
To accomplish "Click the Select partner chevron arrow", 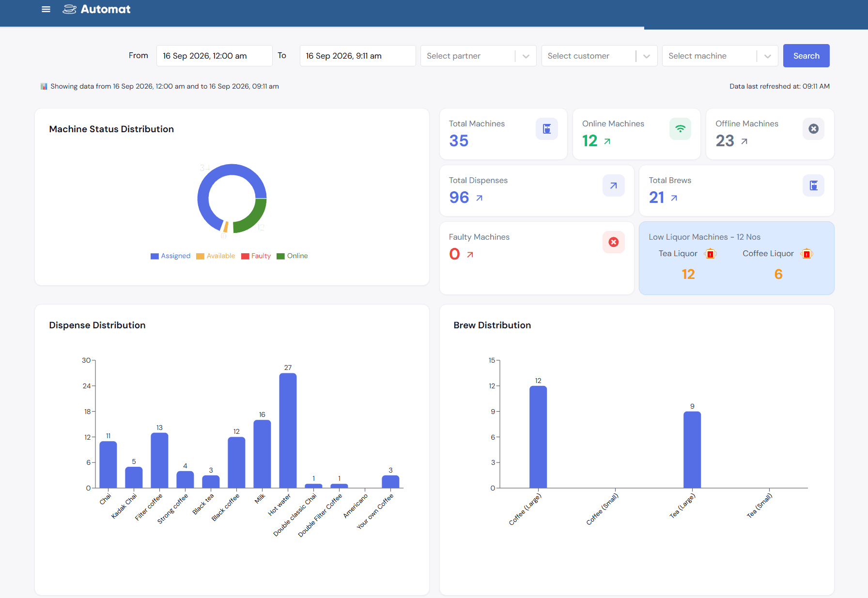I will (x=526, y=56).
